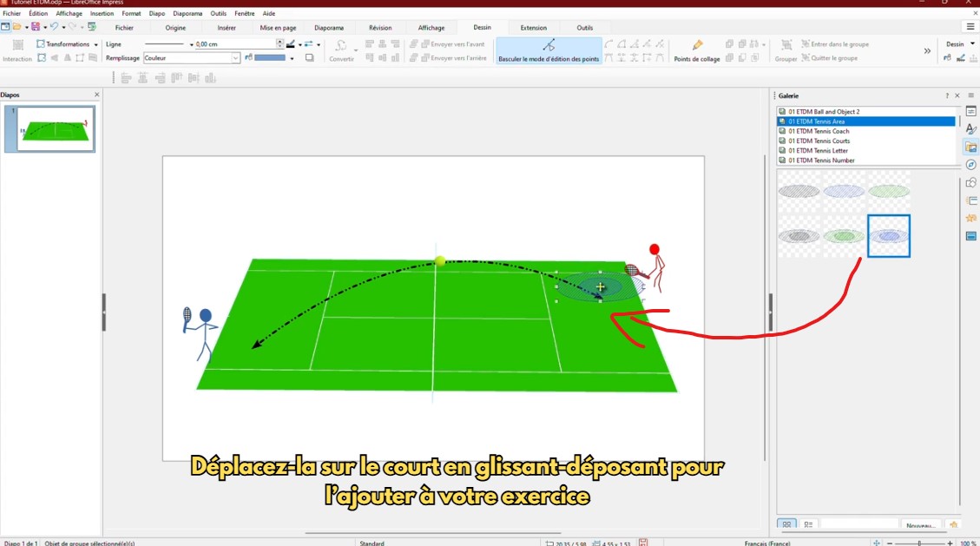Image resolution: width=980 pixels, height=546 pixels.
Task: Select 01 ETDM Tennis Courts theme
Action: pos(819,141)
